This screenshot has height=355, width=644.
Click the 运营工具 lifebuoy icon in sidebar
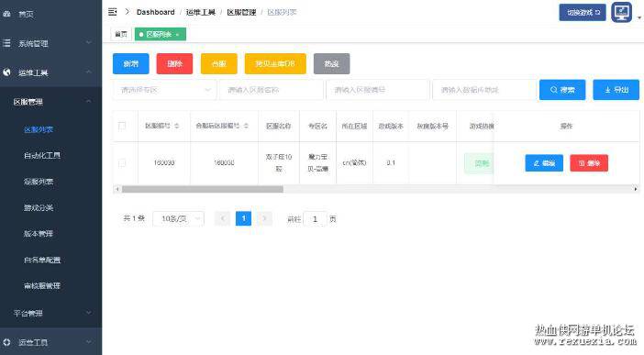tap(6, 342)
